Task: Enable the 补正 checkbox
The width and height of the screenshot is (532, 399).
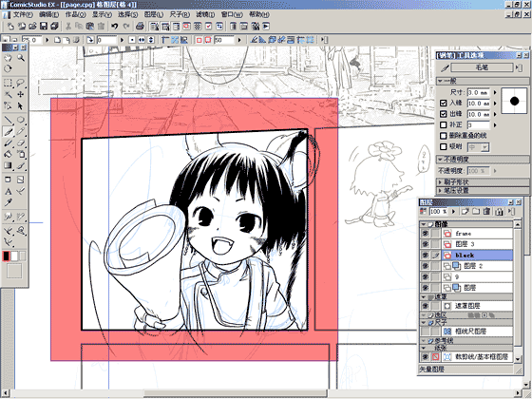Action: click(443, 124)
